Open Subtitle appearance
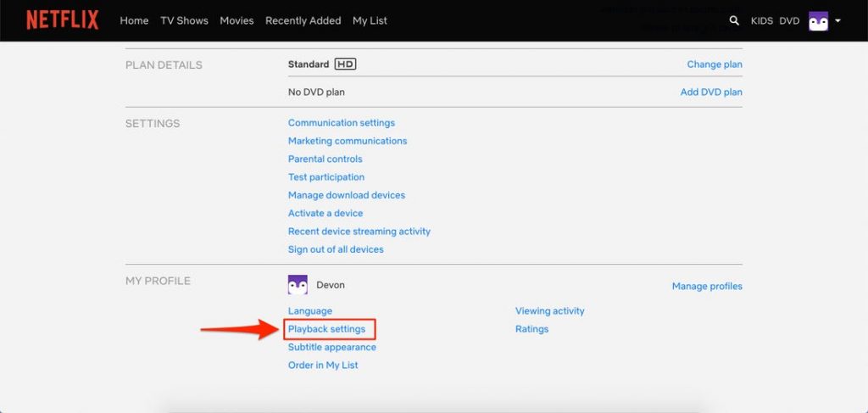868x413 pixels. tap(332, 347)
